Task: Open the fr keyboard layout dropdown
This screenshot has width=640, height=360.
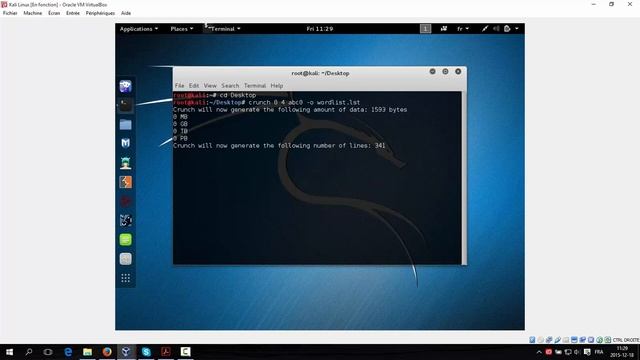Action: pyautogui.click(x=463, y=29)
